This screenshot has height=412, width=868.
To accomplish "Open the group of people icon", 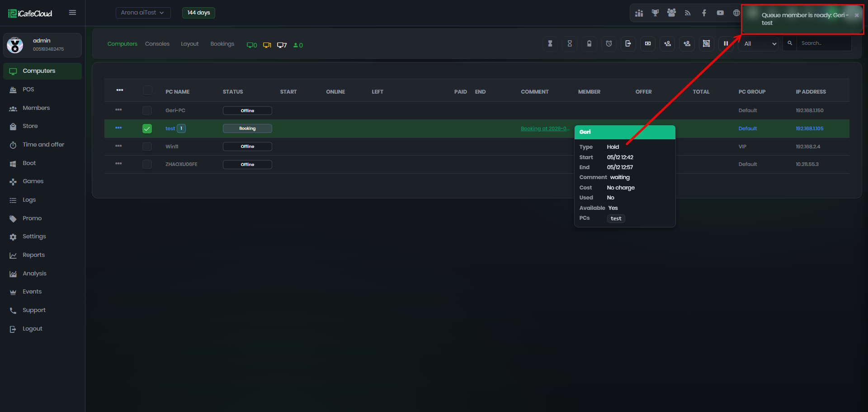I will click(x=671, y=13).
